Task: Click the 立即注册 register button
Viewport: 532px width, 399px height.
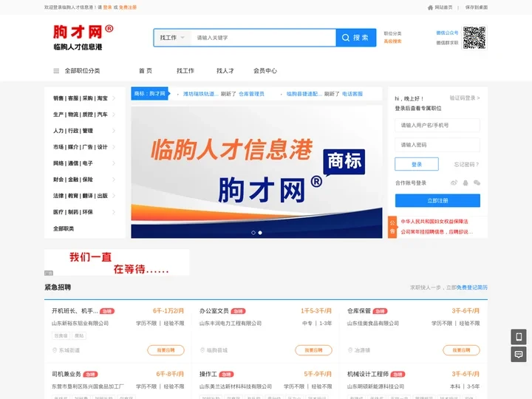Action: pos(437,200)
